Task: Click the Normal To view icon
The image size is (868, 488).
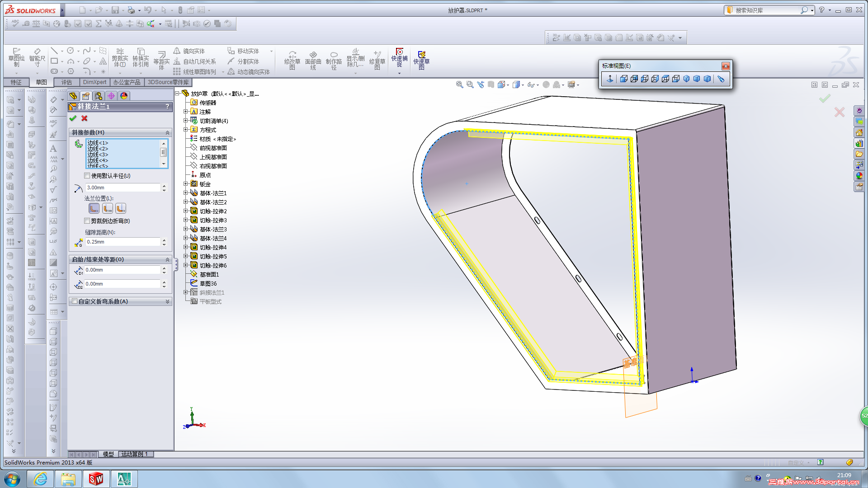Action: tap(610, 79)
